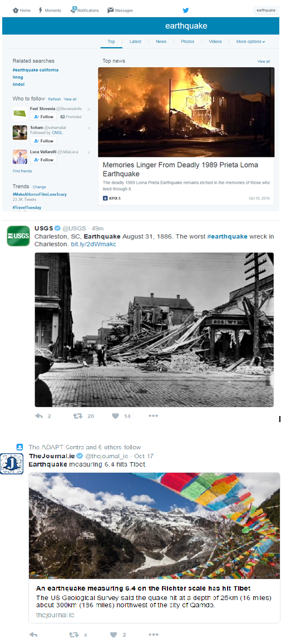Open the Notifications bell icon
The image size is (286, 644).
[x=73, y=10]
